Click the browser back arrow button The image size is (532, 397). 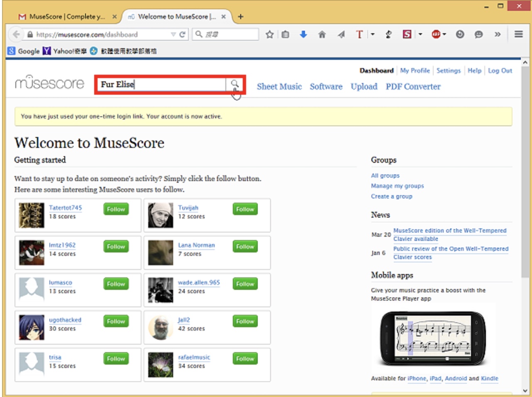tap(16, 34)
